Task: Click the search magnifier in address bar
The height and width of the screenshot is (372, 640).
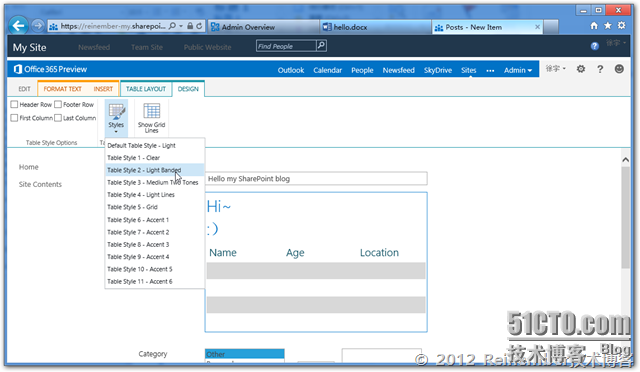Action: (x=172, y=26)
